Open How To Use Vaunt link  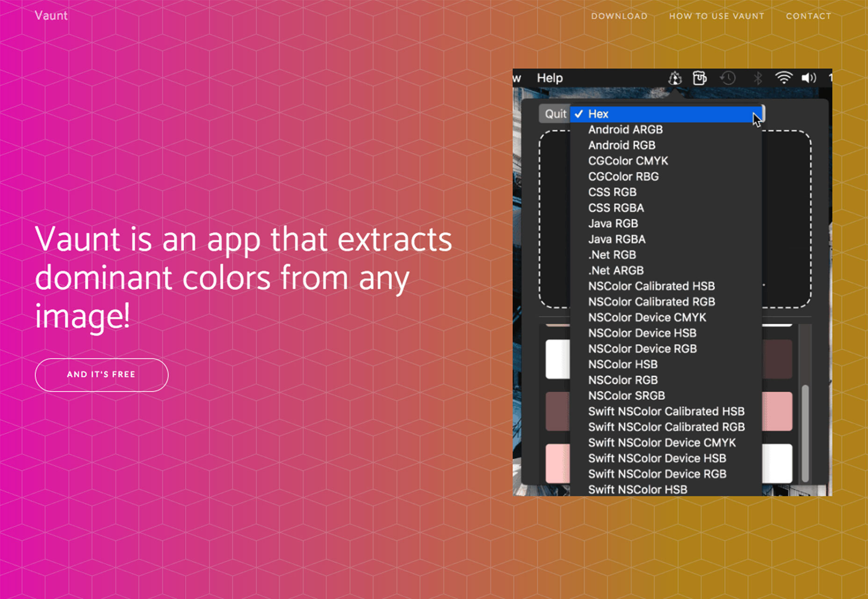click(716, 16)
